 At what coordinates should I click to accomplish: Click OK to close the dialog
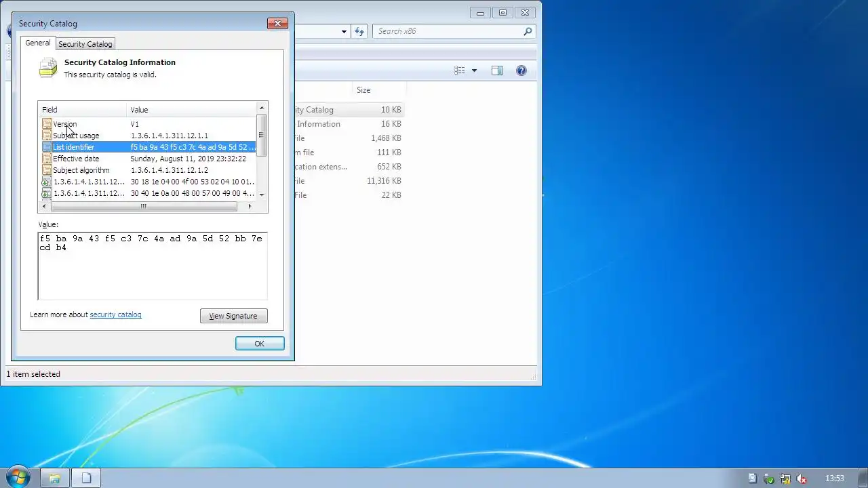coord(260,344)
